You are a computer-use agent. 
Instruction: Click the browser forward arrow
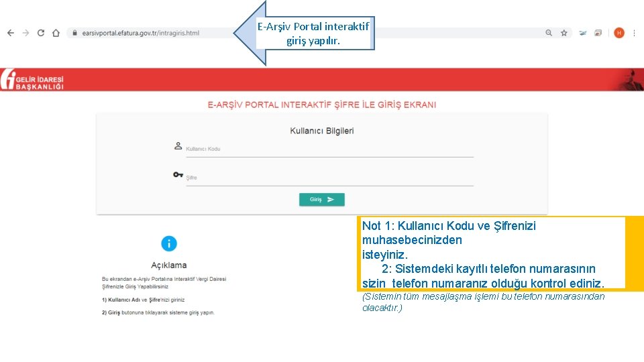[25, 33]
